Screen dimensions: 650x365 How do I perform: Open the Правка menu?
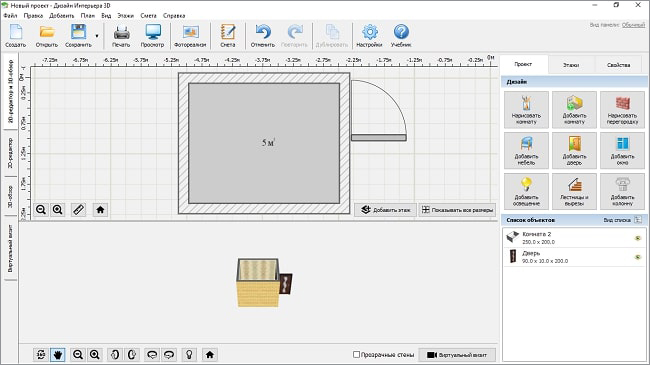coord(33,16)
